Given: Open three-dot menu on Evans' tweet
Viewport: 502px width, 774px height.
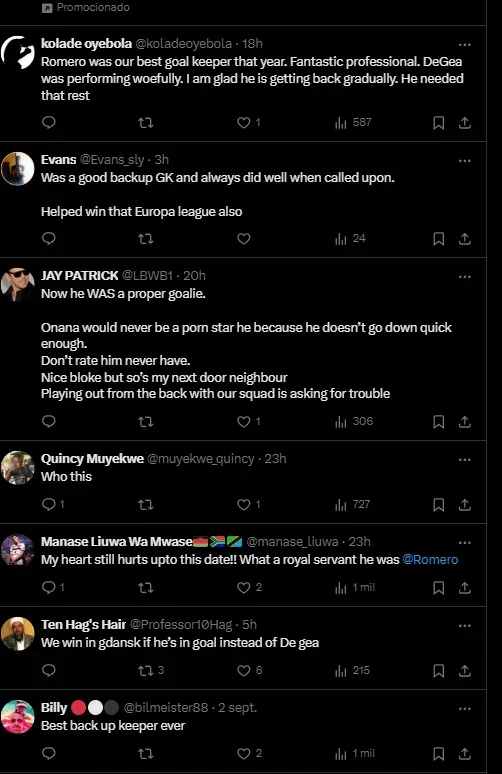Looking at the screenshot, I should coord(464,161).
